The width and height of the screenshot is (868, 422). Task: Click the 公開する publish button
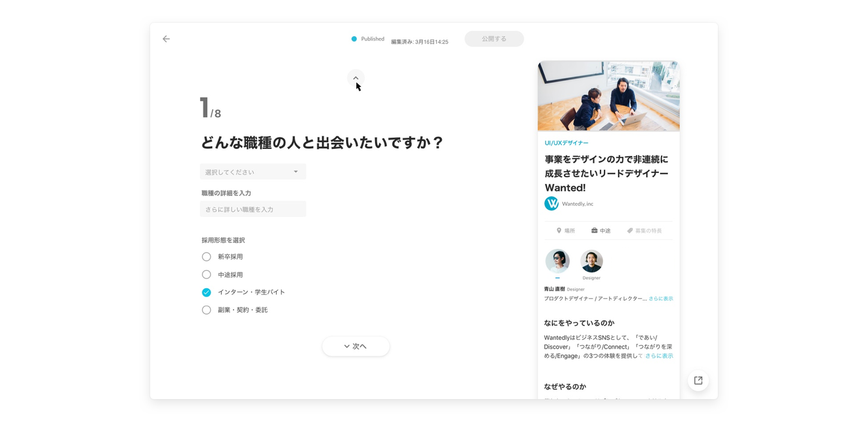coord(494,39)
